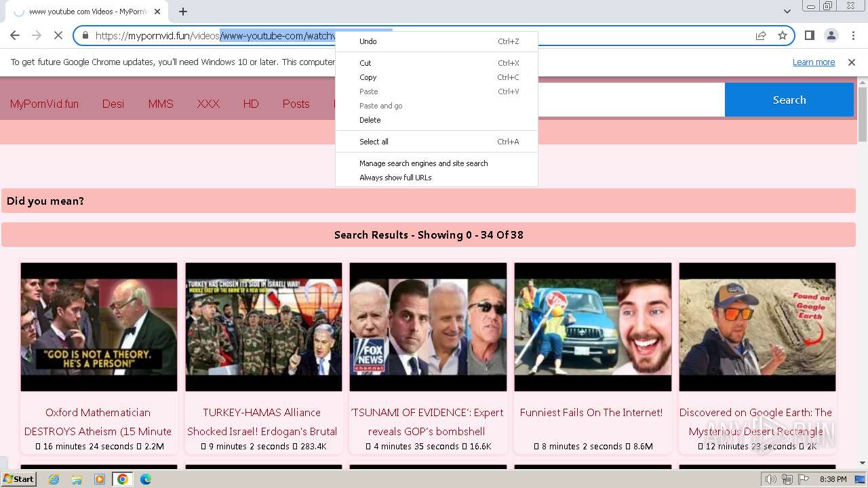Click the volume tray icon
This screenshot has width=868, height=488.
pos(771,479)
